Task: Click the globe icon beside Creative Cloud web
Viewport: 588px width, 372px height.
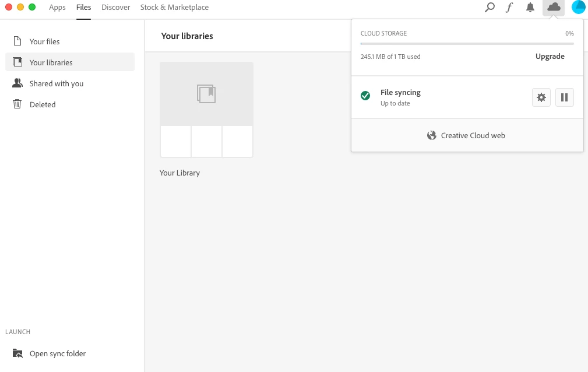Action: 432,135
